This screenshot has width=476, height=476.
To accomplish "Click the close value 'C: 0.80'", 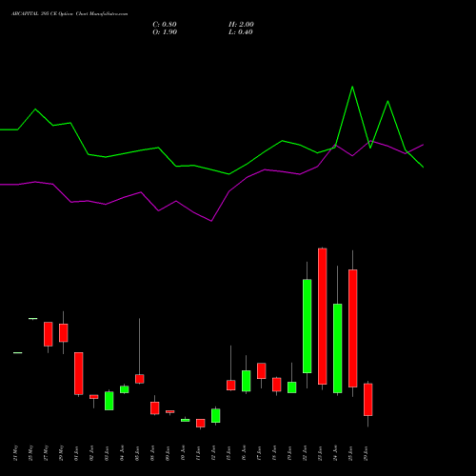I will pos(165,25).
